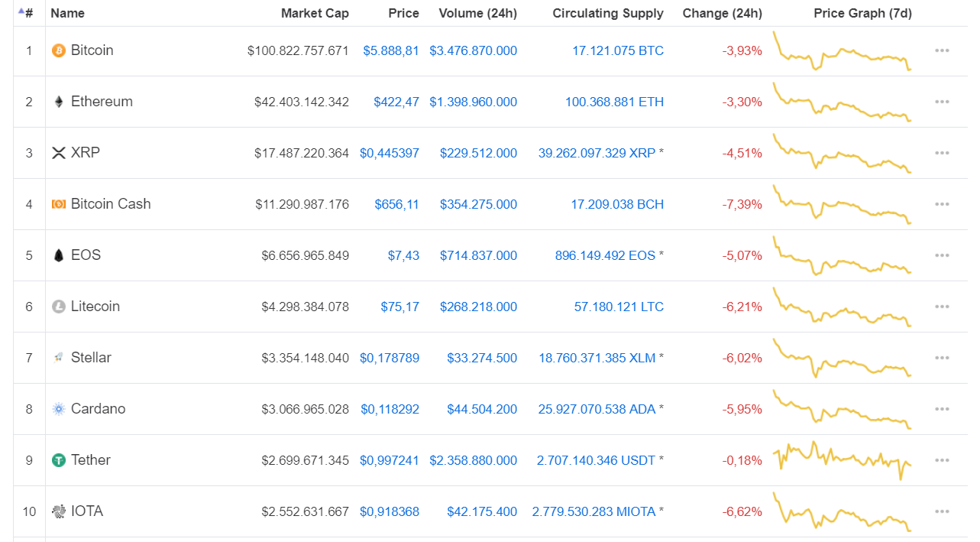980x542 pixels.
Task: Open the options menu for the Bitcoin row
Action: tap(942, 50)
